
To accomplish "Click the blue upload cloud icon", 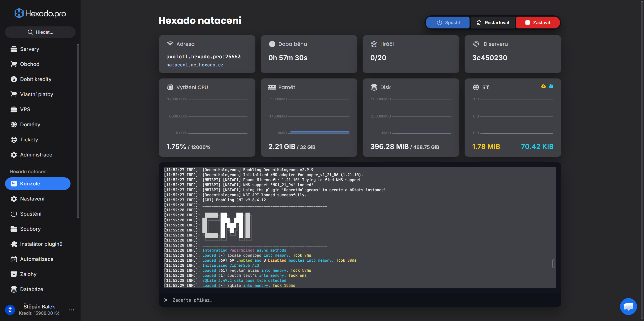I will pyautogui.click(x=551, y=86).
